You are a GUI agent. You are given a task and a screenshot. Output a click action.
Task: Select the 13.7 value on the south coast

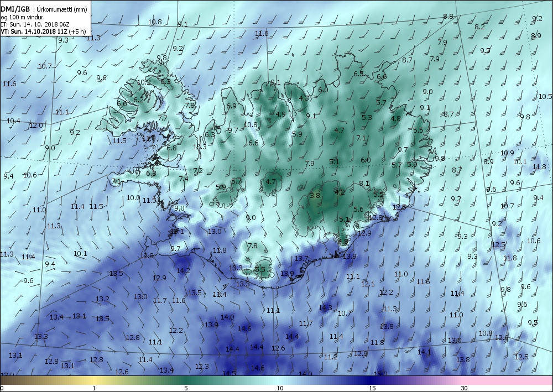[301, 258]
